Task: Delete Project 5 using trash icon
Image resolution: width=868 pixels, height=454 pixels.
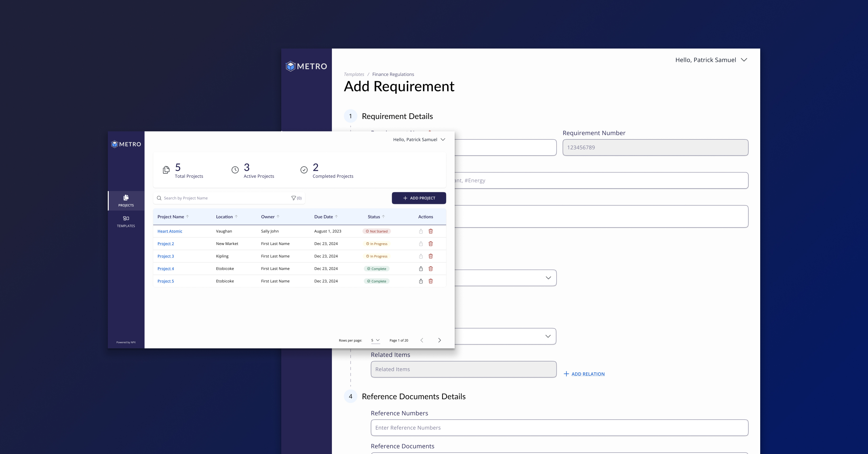Action: (431, 281)
